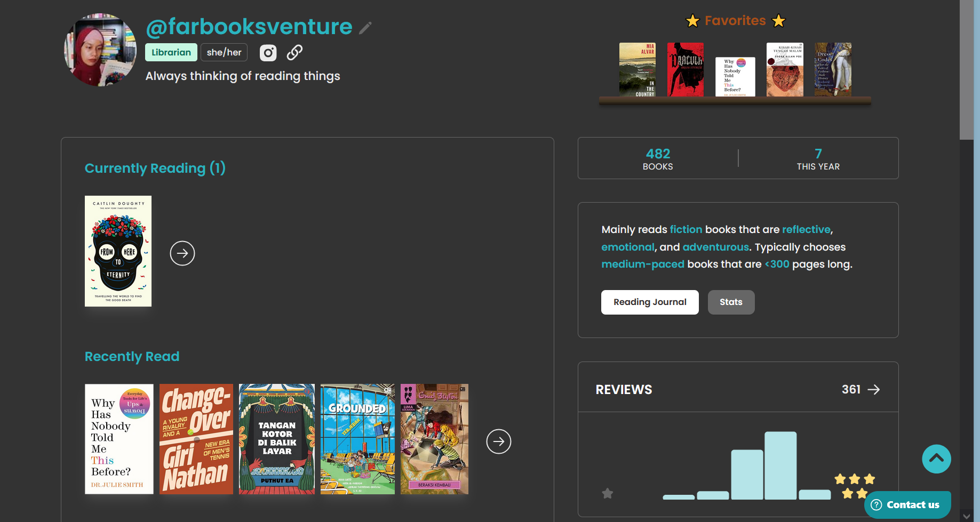Click the 7 This Year count

click(818, 159)
